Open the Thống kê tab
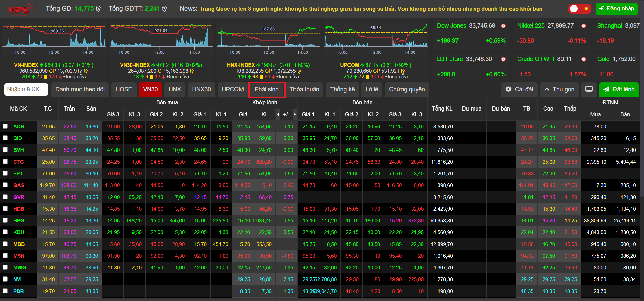Viewport: 644px width, 301px height. 342,89
